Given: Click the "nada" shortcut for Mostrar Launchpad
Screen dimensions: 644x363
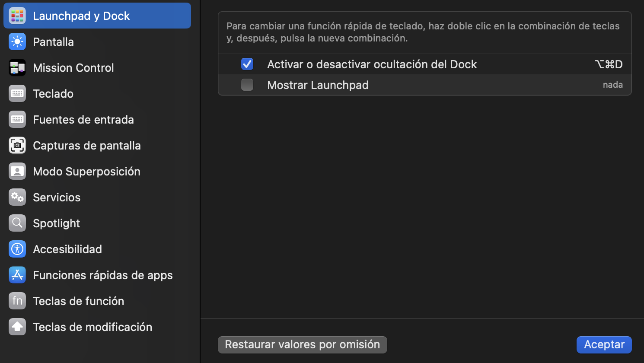Looking at the screenshot, I should 612,85.
